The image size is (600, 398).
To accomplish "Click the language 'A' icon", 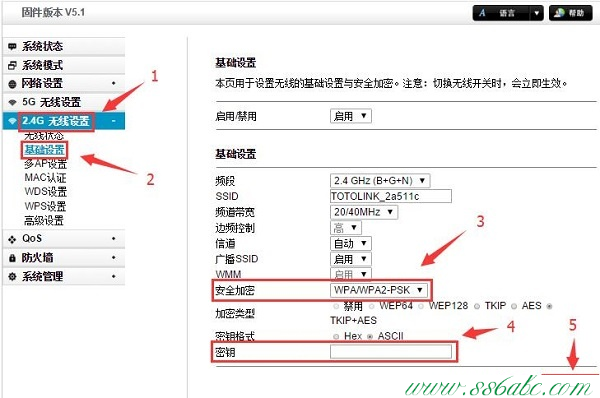I will (x=482, y=13).
